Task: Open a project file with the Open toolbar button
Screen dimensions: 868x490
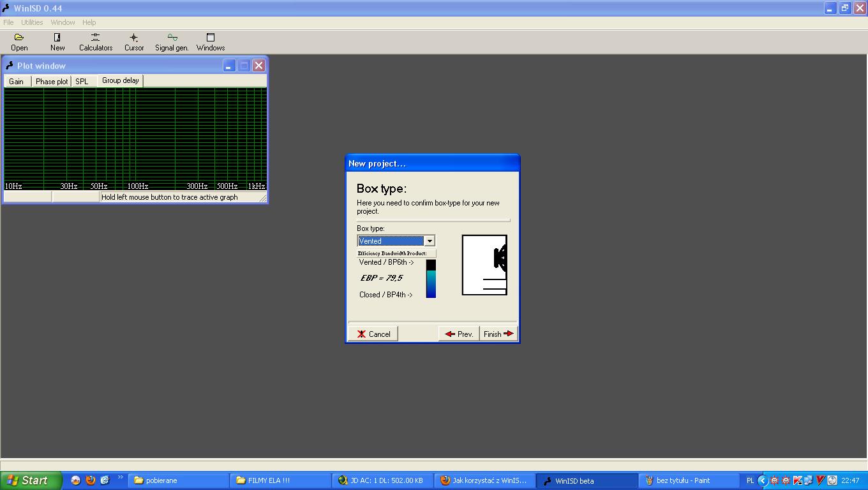Action: (x=19, y=42)
